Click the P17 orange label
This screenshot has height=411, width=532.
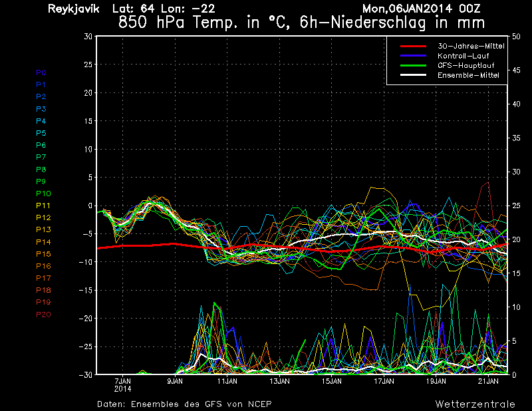(43, 278)
